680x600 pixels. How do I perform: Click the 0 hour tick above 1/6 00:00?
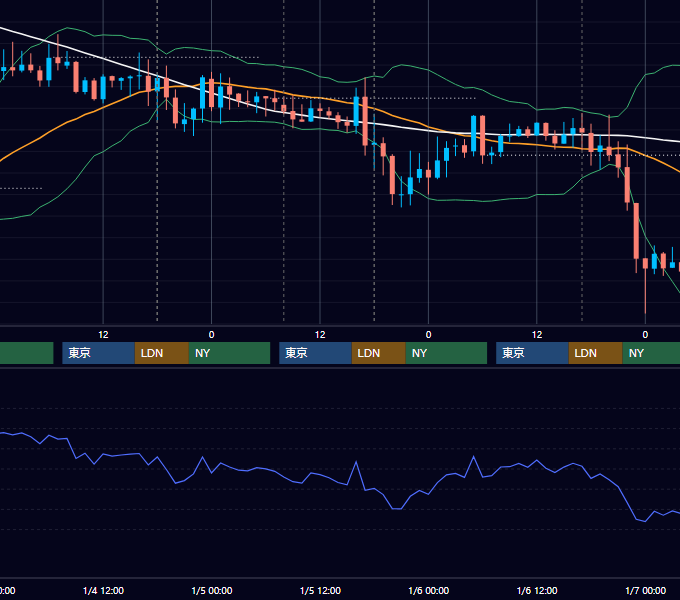click(428, 335)
